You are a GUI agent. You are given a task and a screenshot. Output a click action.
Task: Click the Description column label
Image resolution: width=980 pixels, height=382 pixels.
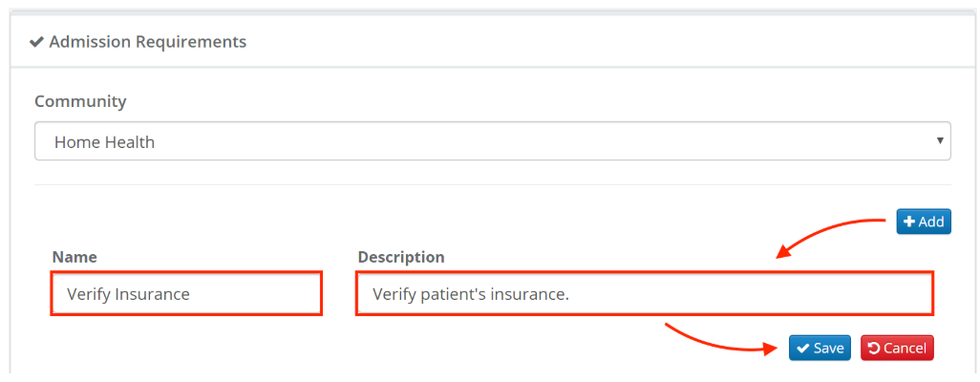coord(401,257)
